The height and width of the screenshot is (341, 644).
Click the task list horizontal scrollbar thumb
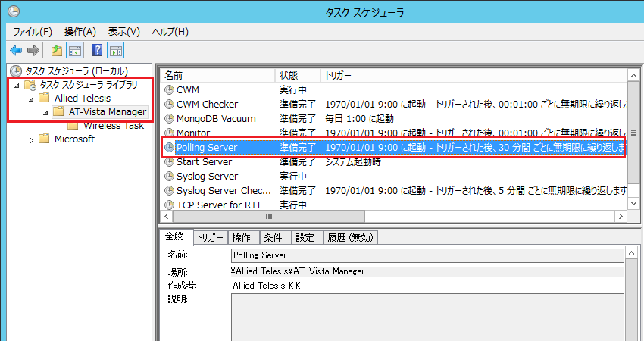(x=269, y=216)
